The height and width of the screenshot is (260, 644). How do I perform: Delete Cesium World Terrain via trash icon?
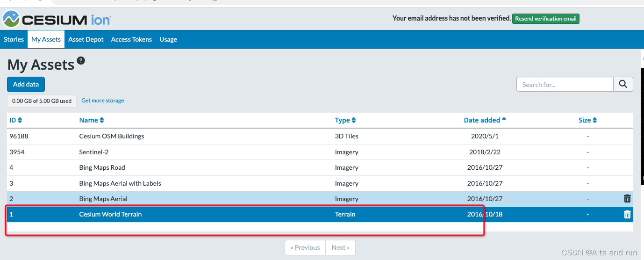point(627,214)
